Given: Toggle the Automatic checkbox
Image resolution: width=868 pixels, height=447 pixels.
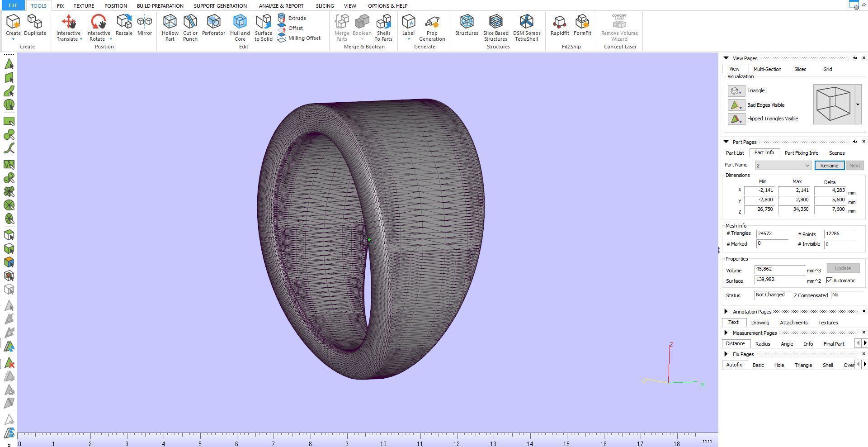Looking at the screenshot, I should coord(829,281).
